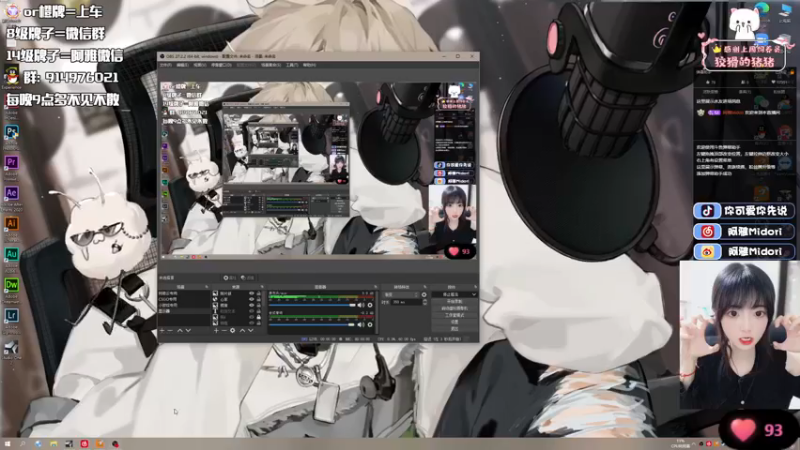Click the taskbar search magnifier
800x450 pixels.
coord(22,444)
